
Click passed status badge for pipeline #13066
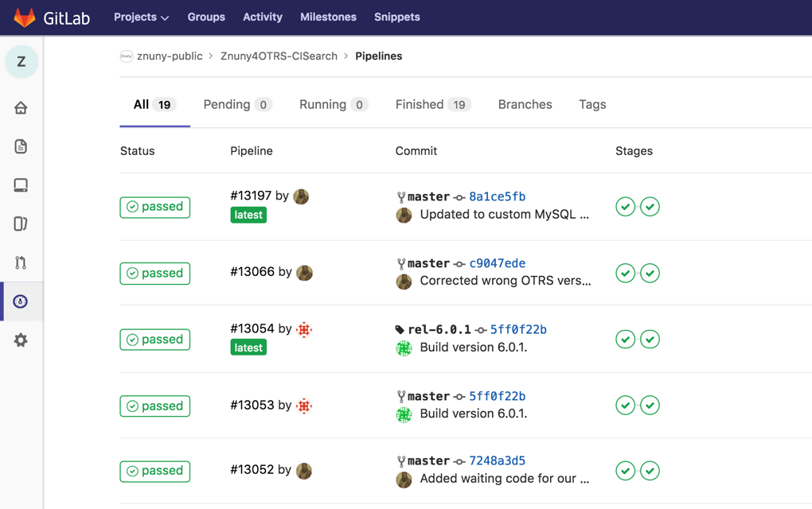(x=154, y=273)
